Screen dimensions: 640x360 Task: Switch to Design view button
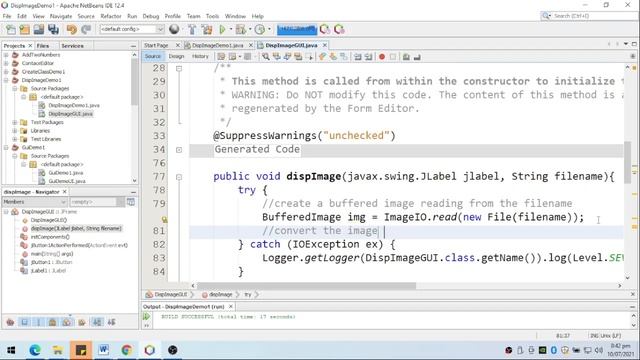click(176, 56)
